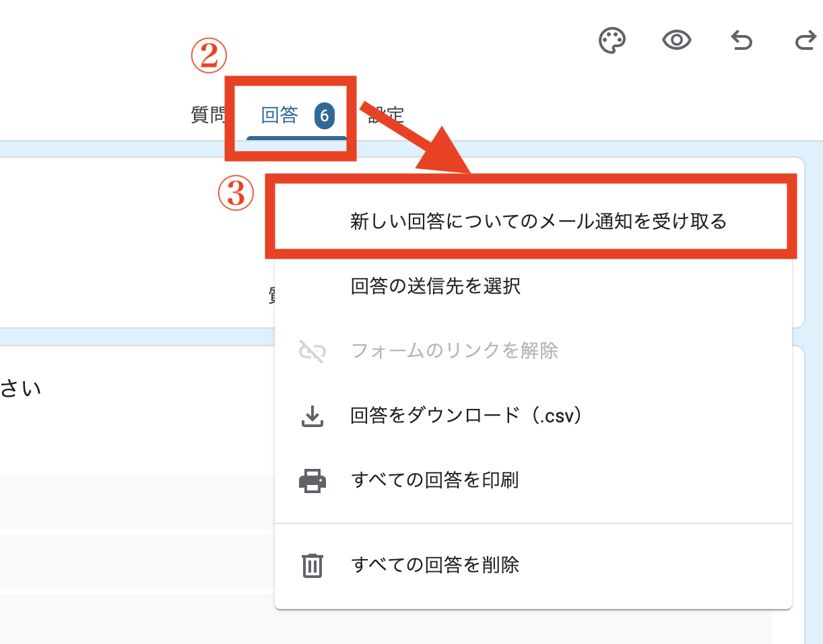This screenshot has width=823, height=644.
Task: Click the eye preview icon
Action: (x=677, y=41)
